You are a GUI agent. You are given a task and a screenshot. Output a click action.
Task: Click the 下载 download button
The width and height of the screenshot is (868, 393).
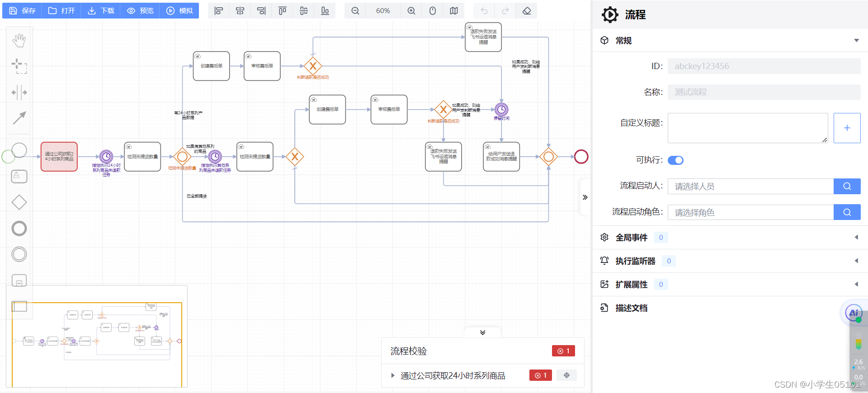[x=101, y=10]
